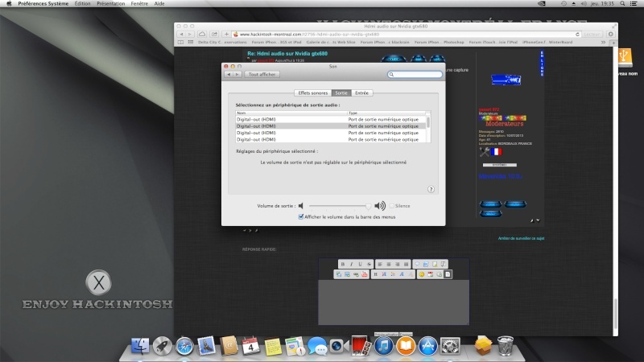
Task: Open Mail stamp icon in Dock
Action: pyautogui.click(x=206, y=346)
